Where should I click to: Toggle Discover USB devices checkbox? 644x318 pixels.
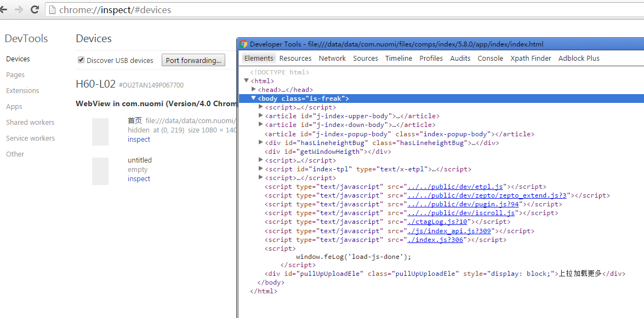pyautogui.click(x=81, y=60)
